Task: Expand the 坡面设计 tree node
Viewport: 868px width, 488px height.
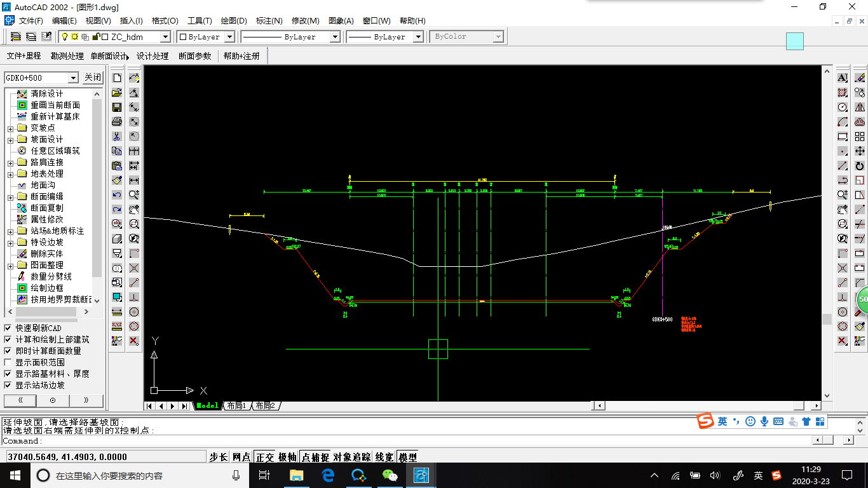Action: click(11, 140)
